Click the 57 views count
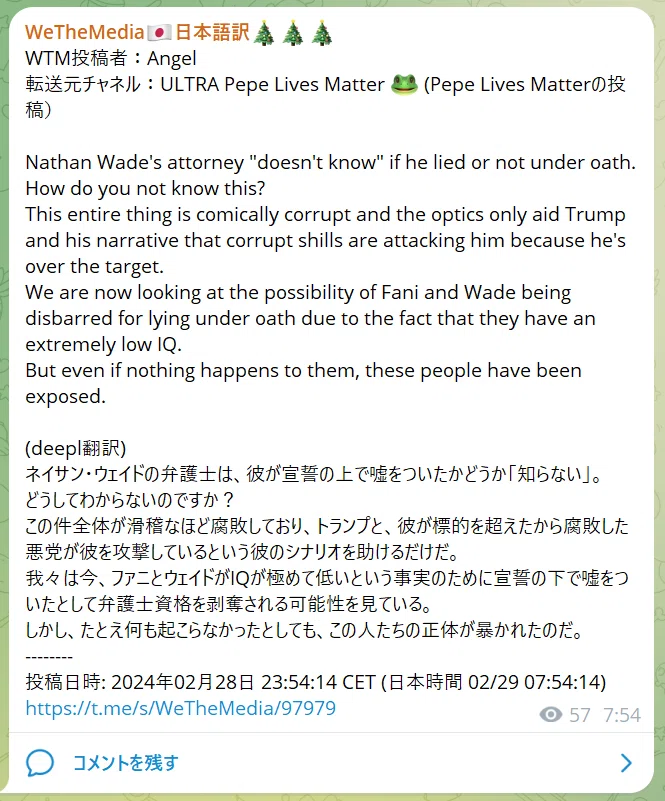Image resolution: width=665 pixels, height=801 pixels. pyautogui.click(x=580, y=715)
